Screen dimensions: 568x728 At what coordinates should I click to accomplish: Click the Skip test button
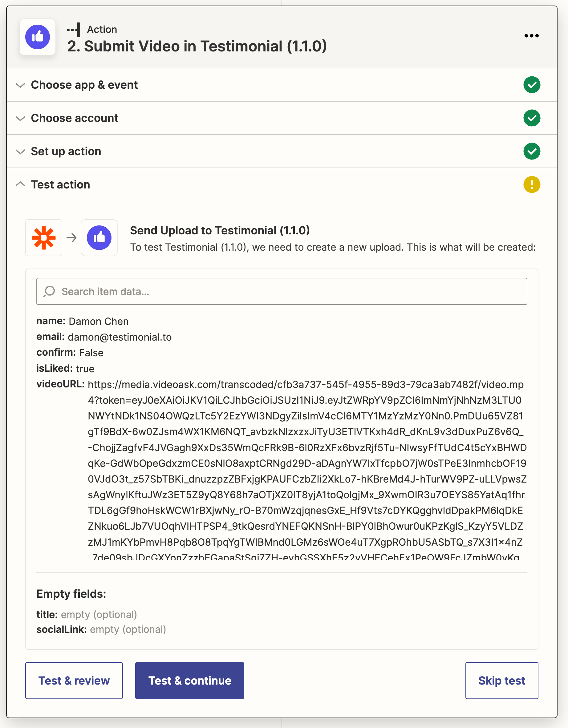point(501,680)
